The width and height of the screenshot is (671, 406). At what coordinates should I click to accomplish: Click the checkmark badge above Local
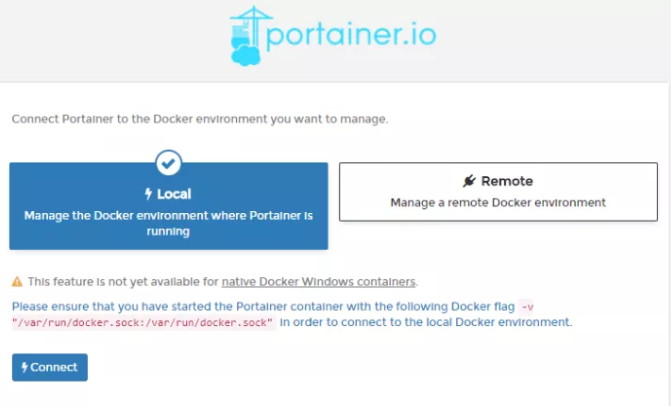(168, 163)
